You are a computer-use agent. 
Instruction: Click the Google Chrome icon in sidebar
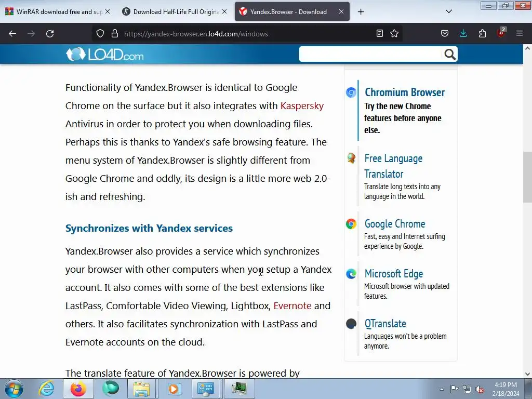point(351,224)
